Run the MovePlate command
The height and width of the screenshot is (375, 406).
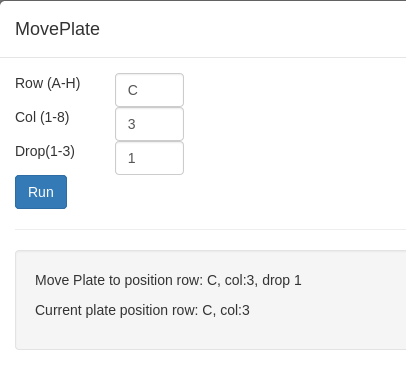pyautogui.click(x=41, y=192)
